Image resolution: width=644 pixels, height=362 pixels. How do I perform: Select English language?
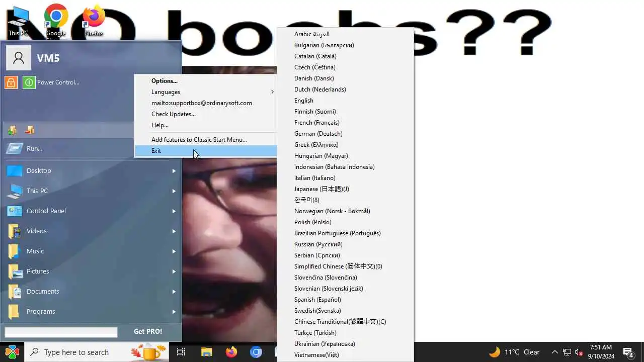click(x=345, y=101)
